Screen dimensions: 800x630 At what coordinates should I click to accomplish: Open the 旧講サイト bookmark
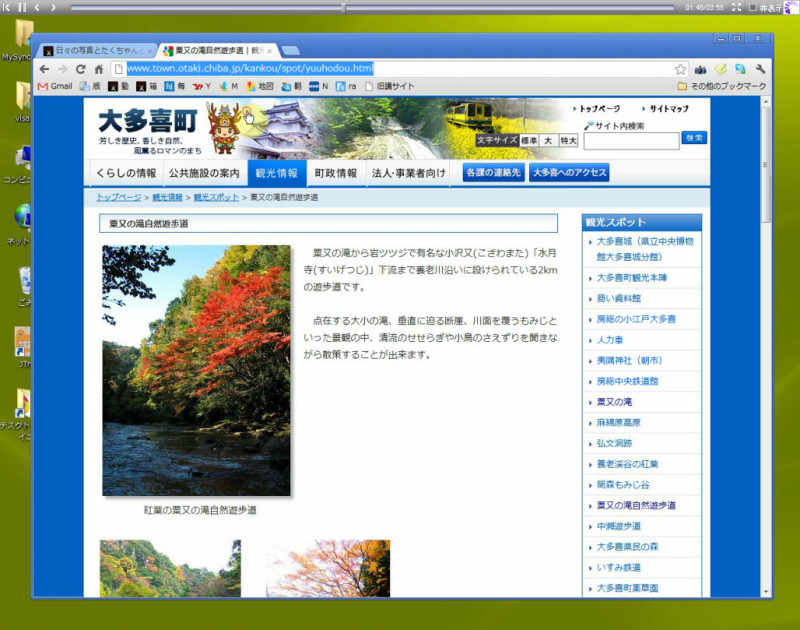(x=390, y=86)
